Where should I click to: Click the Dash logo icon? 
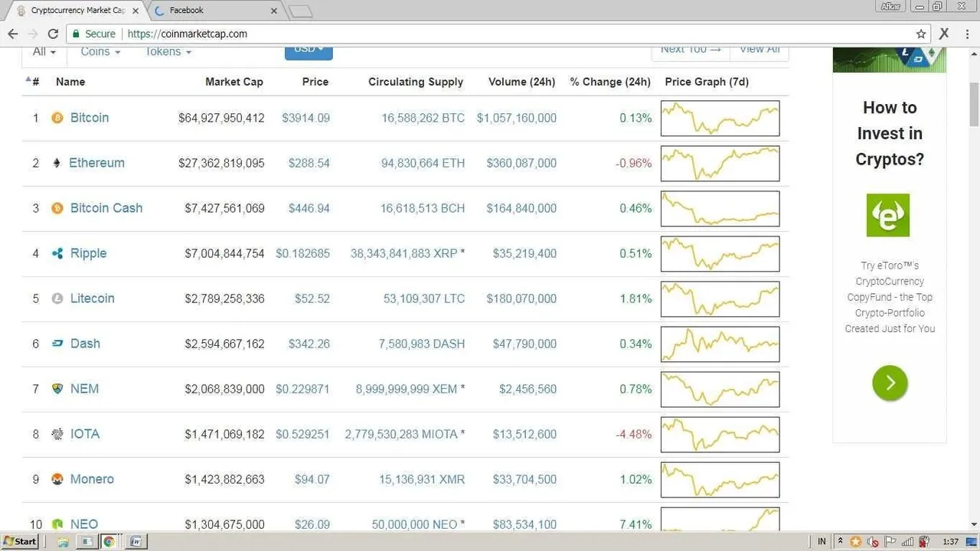(x=57, y=344)
